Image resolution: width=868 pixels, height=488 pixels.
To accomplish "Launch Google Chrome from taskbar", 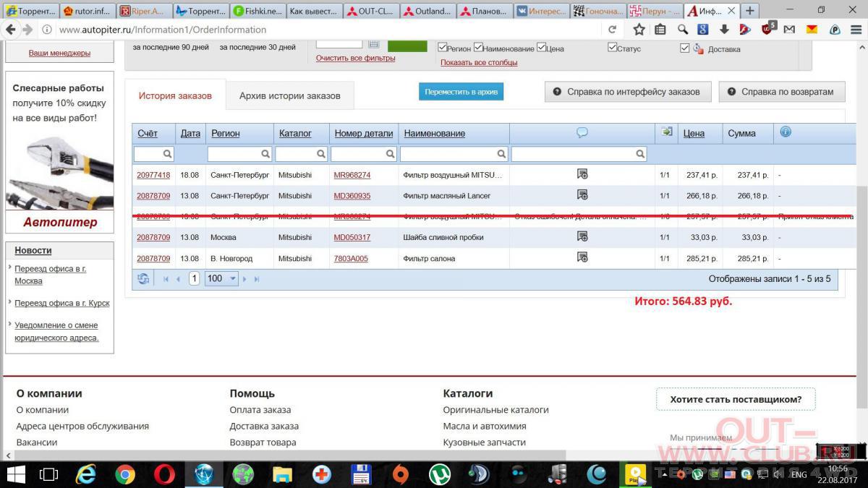I will [125, 474].
